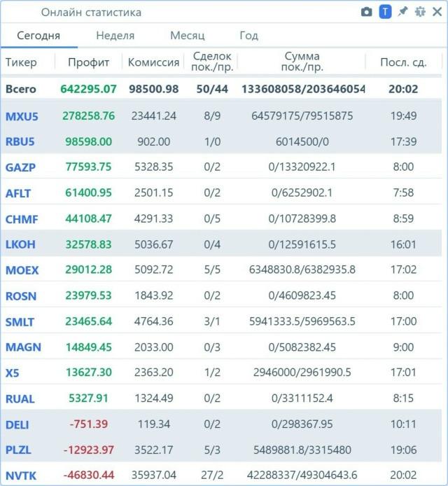Close the Онлайн статистика window

[437, 12]
